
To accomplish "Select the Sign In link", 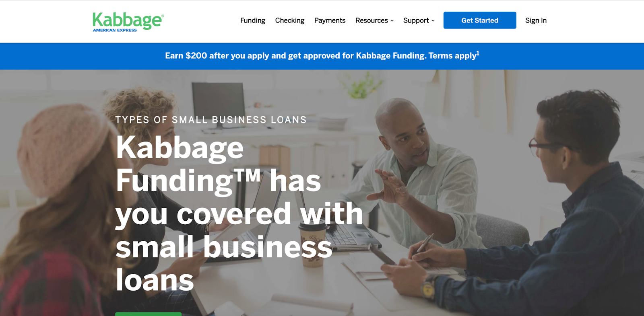I will 536,21.
